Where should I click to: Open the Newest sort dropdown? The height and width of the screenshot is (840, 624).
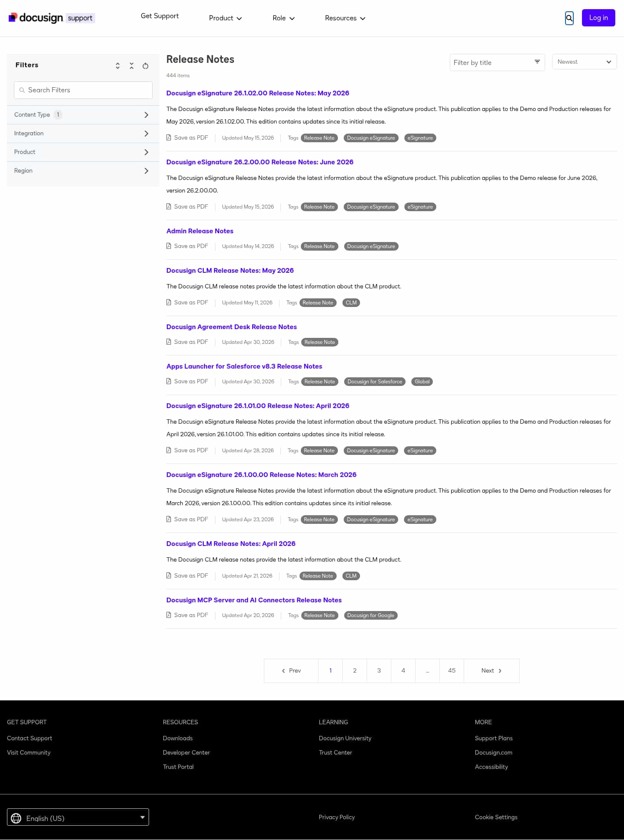(584, 62)
